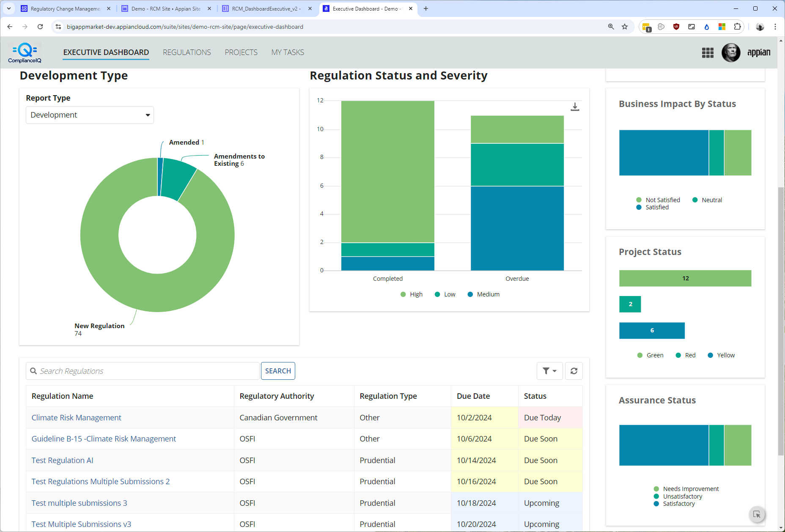
Task: Download the Regulation Status chart
Action: tap(575, 107)
